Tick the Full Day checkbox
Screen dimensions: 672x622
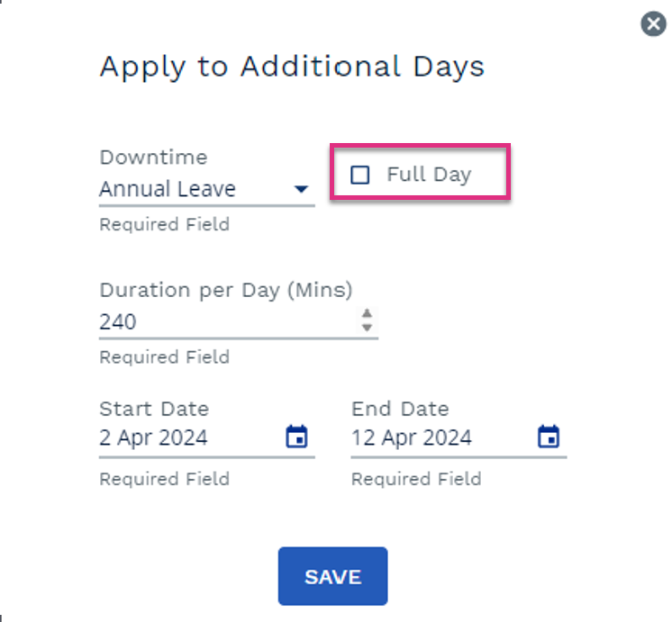359,175
